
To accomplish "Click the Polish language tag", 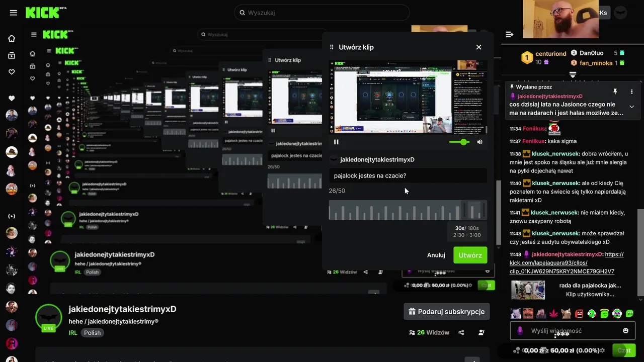I will point(92,333).
